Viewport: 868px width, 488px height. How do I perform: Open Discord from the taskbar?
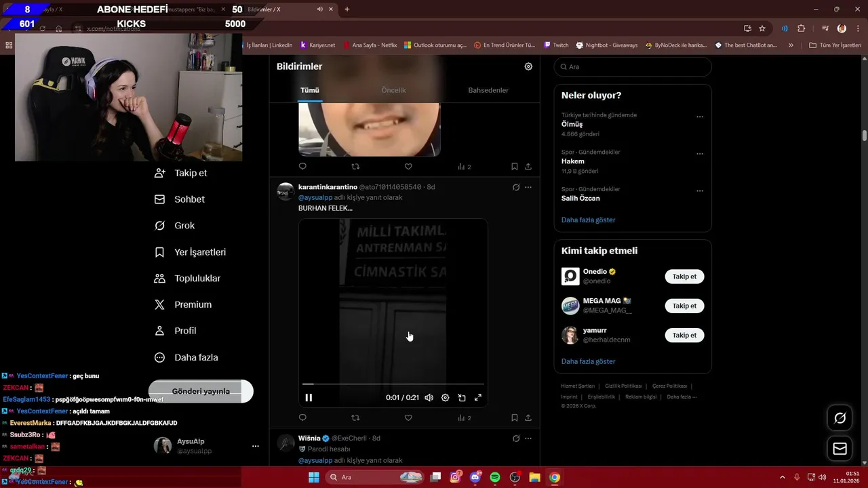click(475, 477)
